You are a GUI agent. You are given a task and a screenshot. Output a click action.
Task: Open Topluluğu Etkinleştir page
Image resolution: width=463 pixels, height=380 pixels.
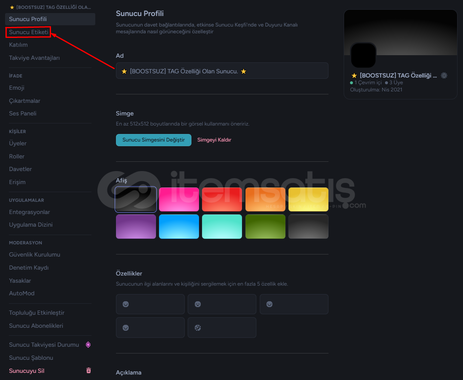tap(37, 313)
